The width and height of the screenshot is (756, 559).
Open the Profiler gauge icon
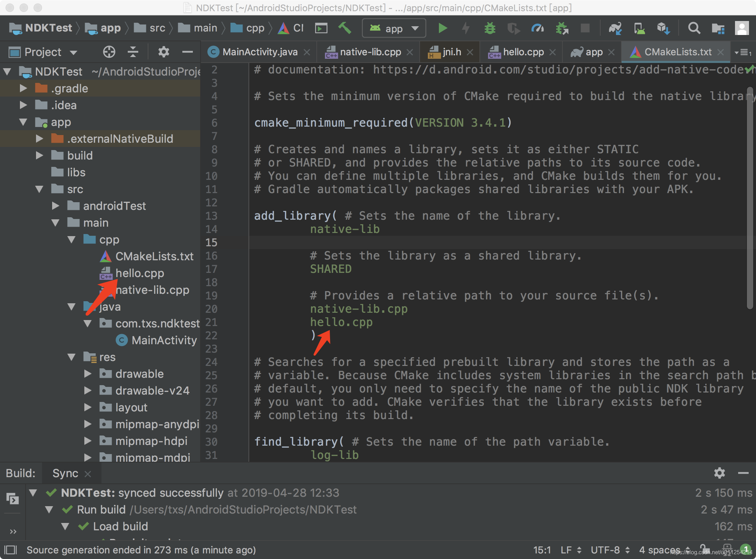537,28
